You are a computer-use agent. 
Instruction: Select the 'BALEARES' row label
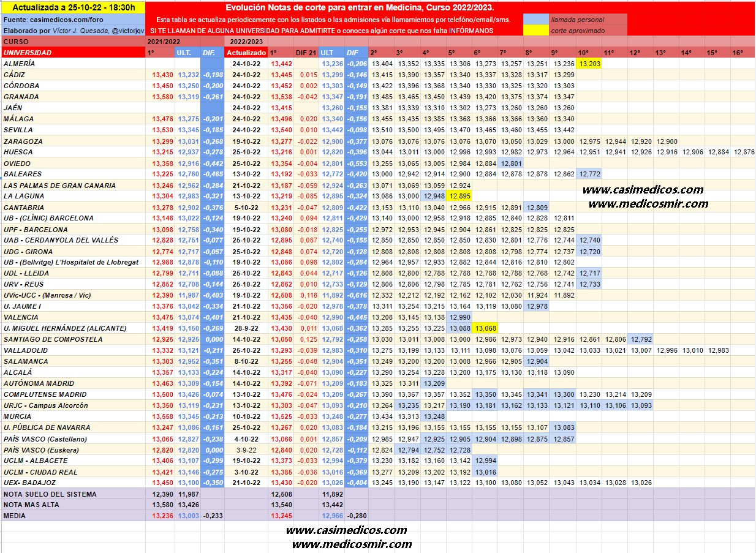[73, 174]
